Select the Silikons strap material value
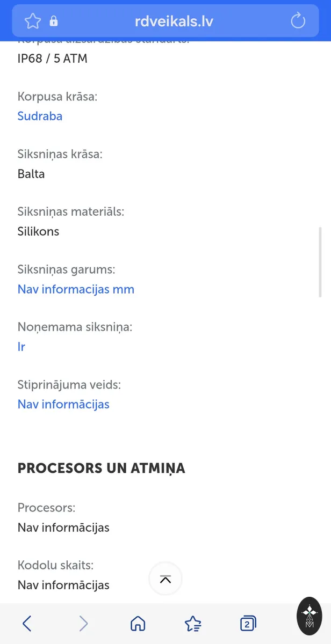This screenshot has height=644, width=331. (x=38, y=231)
